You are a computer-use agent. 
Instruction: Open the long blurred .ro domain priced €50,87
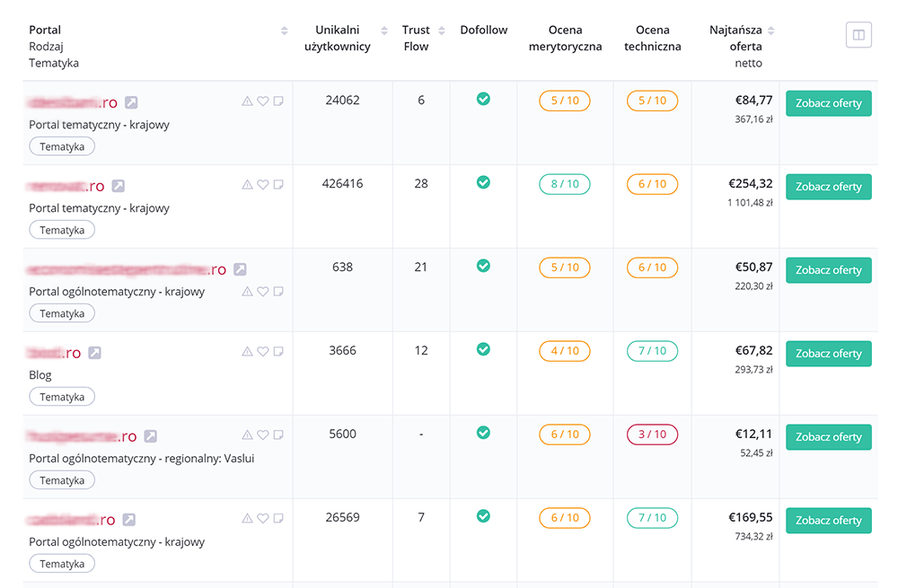point(127,269)
